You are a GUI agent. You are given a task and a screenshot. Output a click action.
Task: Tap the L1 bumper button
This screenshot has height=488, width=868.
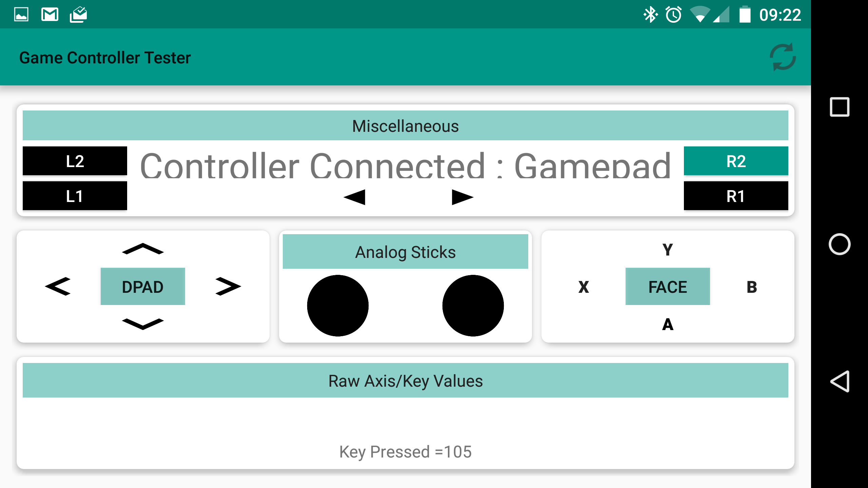coord(75,196)
